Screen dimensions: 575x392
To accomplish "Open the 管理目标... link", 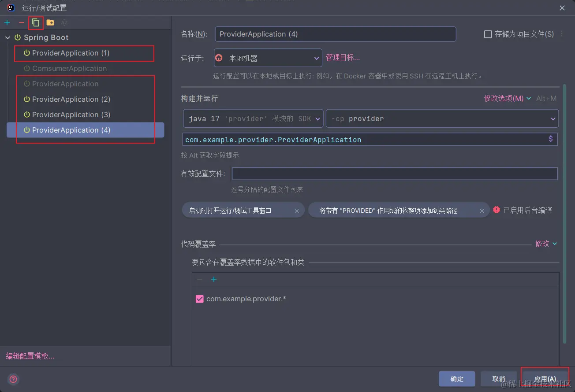I will tap(343, 57).
